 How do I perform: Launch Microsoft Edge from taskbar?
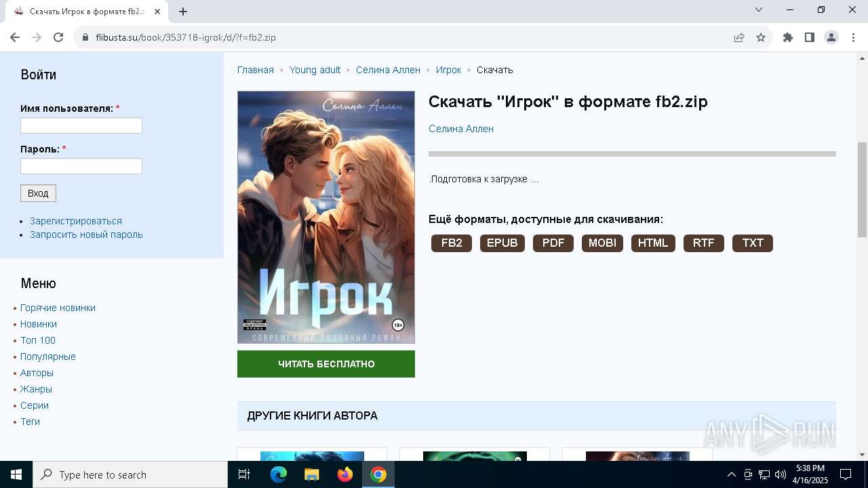pos(279,474)
